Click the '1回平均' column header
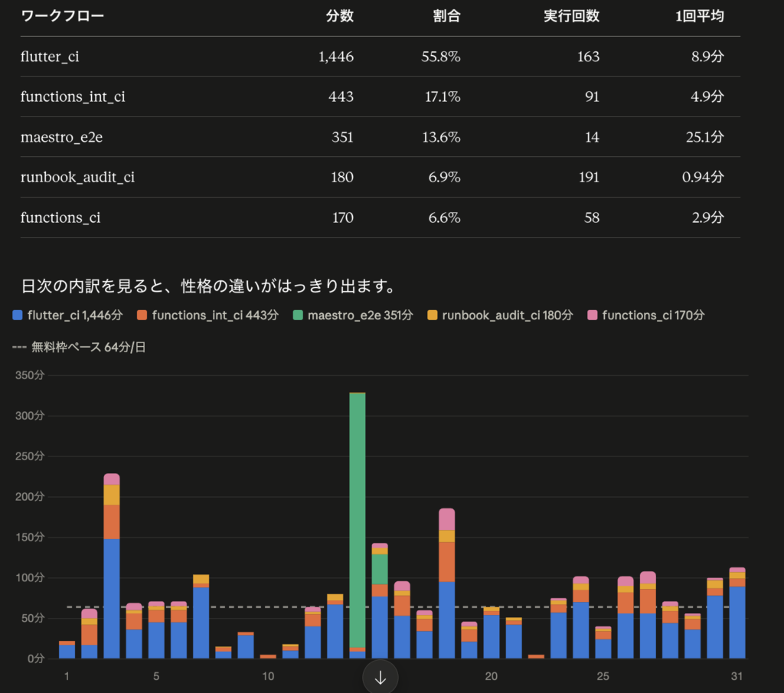This screenshot has width=784, height=693. point(700,16)
